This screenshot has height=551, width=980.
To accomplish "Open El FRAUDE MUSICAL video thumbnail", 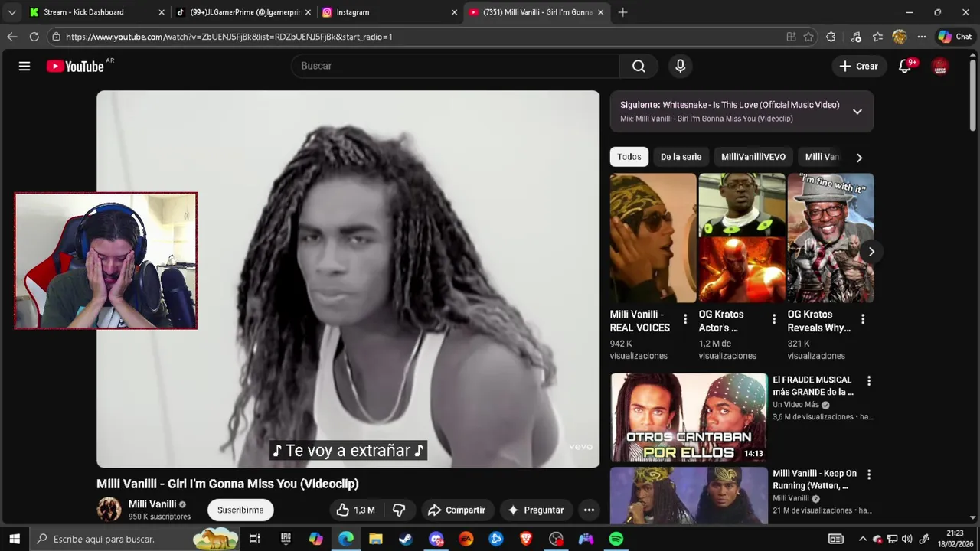I will tap(689, 418).
